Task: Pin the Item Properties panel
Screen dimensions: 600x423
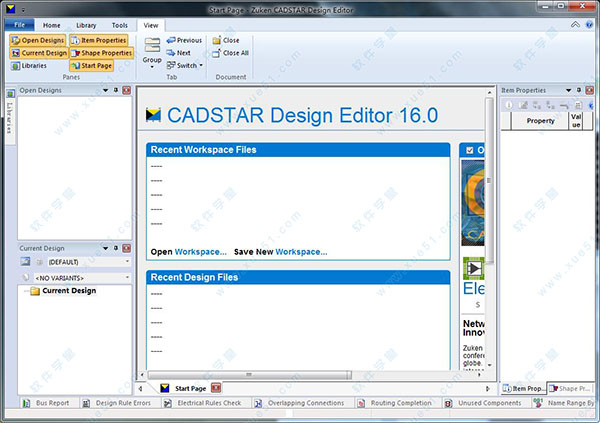Action: [x=579, y=90]
